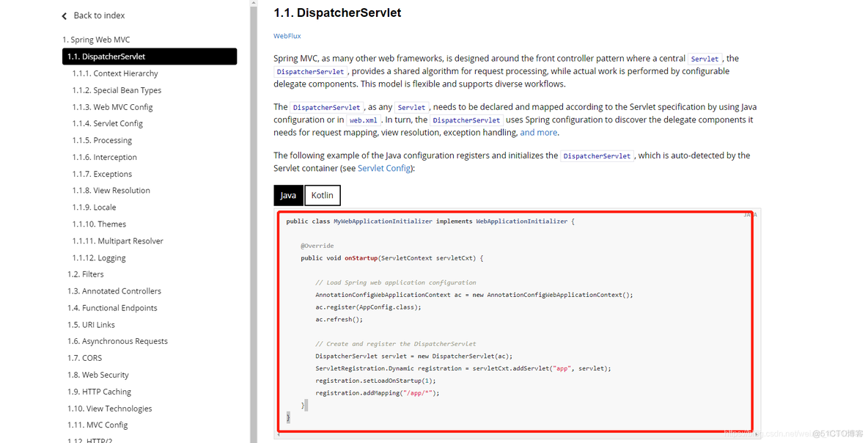This screenshot has width=868, height=443.
Task: Select 1. Spring Web MVC in sidebar
Action: 96,40
